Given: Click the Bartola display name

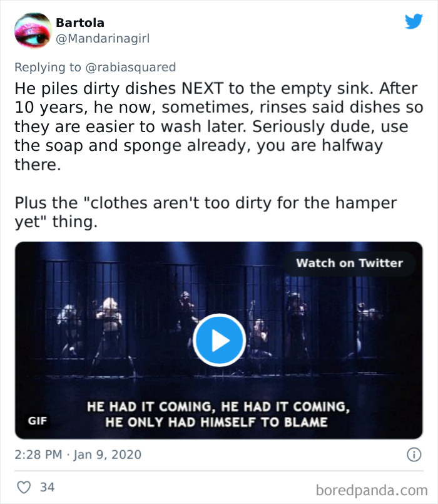Looking at the screenshot, I should 79,23.
